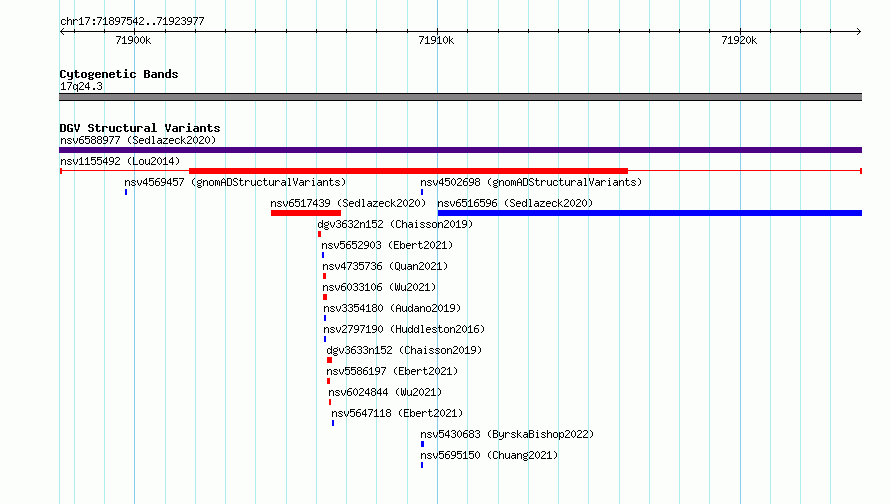
Task: Click the thick red nsv1155492 bar
Action: 408,171
